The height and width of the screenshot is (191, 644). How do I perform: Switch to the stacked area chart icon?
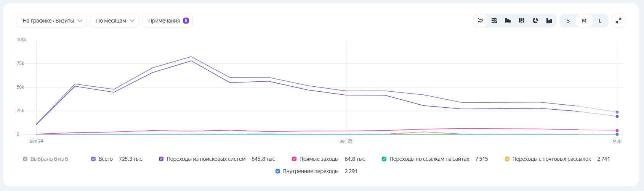point(494,21)
